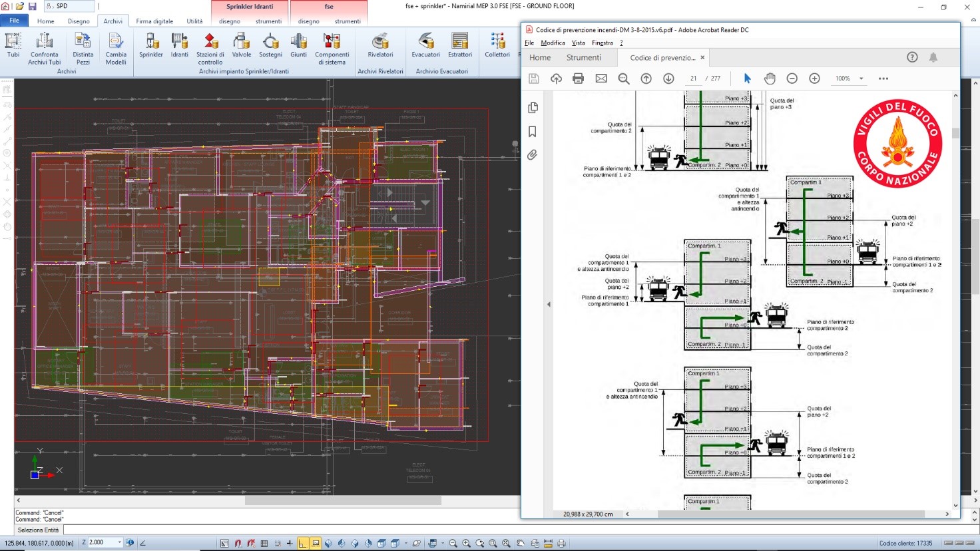Toggle the grid display in status bar

tap(264, 543)
